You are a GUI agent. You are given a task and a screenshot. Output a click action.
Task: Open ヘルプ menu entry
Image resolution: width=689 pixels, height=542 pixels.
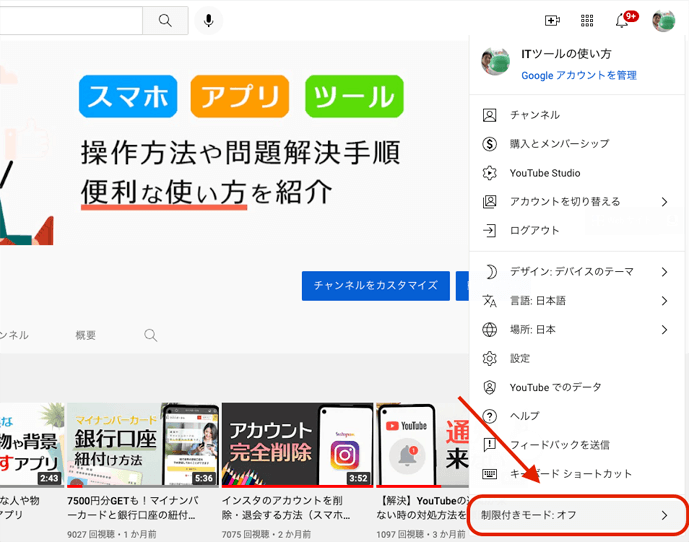pos(578,416)
